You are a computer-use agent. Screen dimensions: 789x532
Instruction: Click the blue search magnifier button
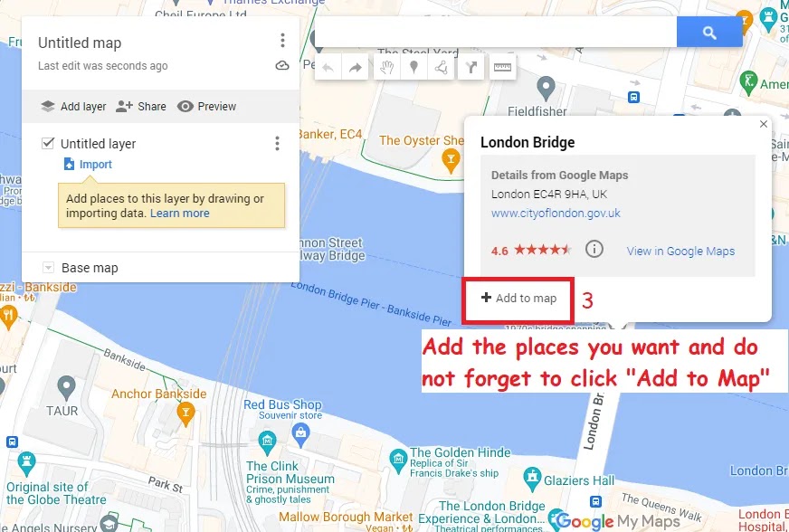click(709, 33)
